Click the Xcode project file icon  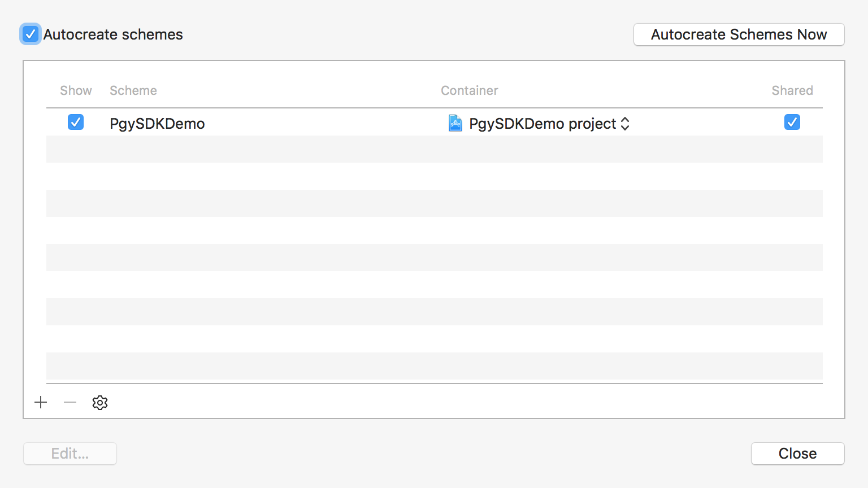455,123
